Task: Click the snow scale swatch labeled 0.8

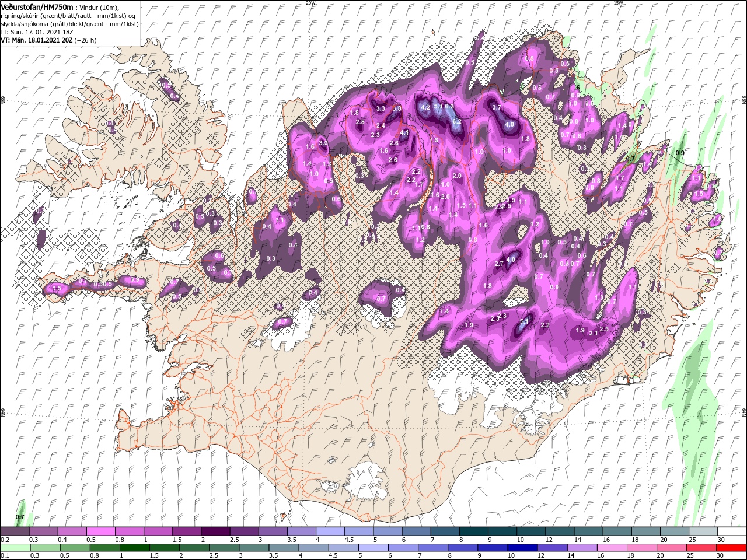Action: click(x=129, y=531)
